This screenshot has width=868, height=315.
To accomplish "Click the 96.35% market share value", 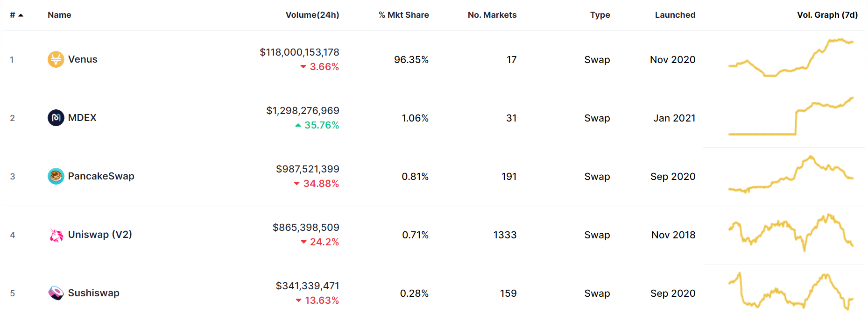I will 411,60.
